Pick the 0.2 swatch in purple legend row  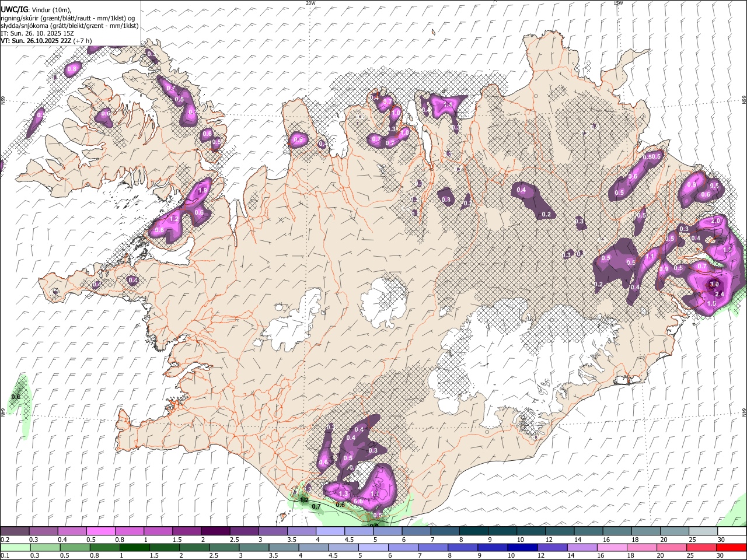(x=15, y=531)
